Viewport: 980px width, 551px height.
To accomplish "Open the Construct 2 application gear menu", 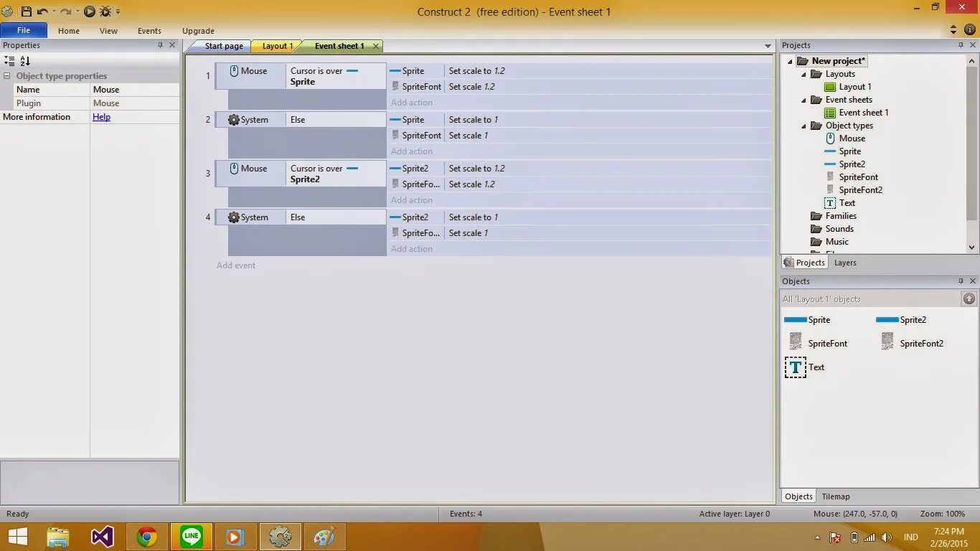I will (x=8, y=11).
